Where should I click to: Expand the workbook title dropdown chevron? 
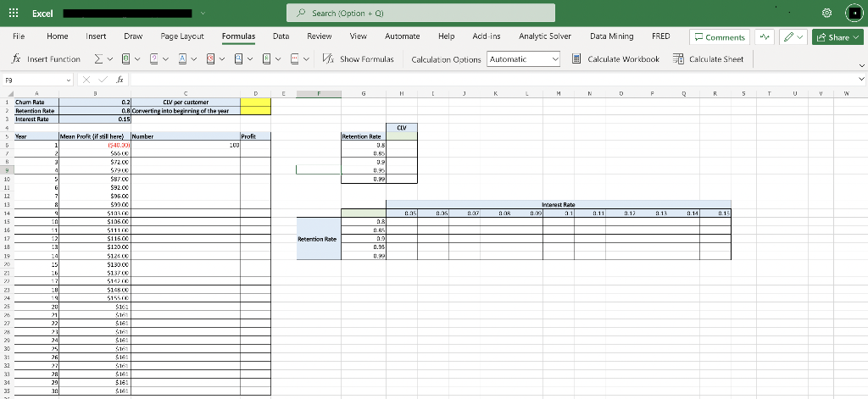203,13
